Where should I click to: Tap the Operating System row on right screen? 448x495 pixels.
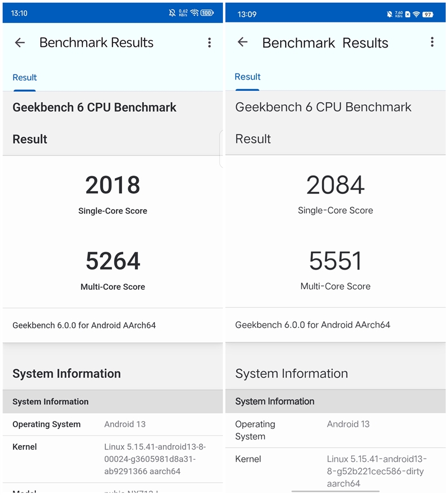coord(335,431)
